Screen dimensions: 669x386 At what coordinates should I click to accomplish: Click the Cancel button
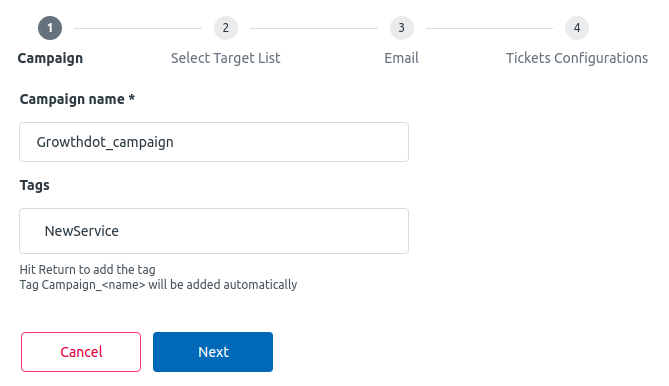point(81,352)
